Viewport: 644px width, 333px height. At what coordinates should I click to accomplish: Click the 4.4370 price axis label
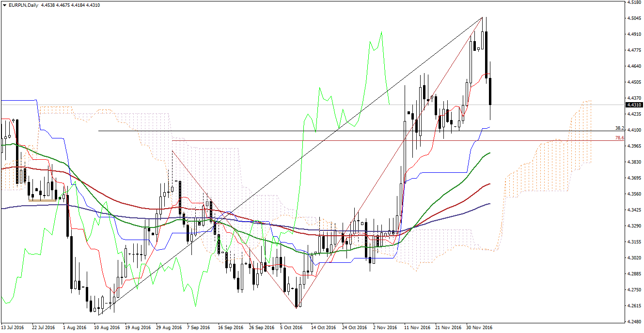tap(634, 98)
